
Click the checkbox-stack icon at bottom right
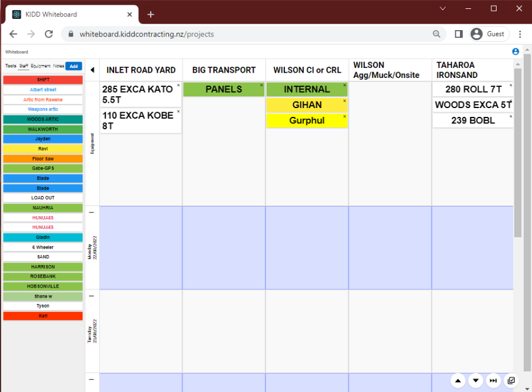pos(511,381)
